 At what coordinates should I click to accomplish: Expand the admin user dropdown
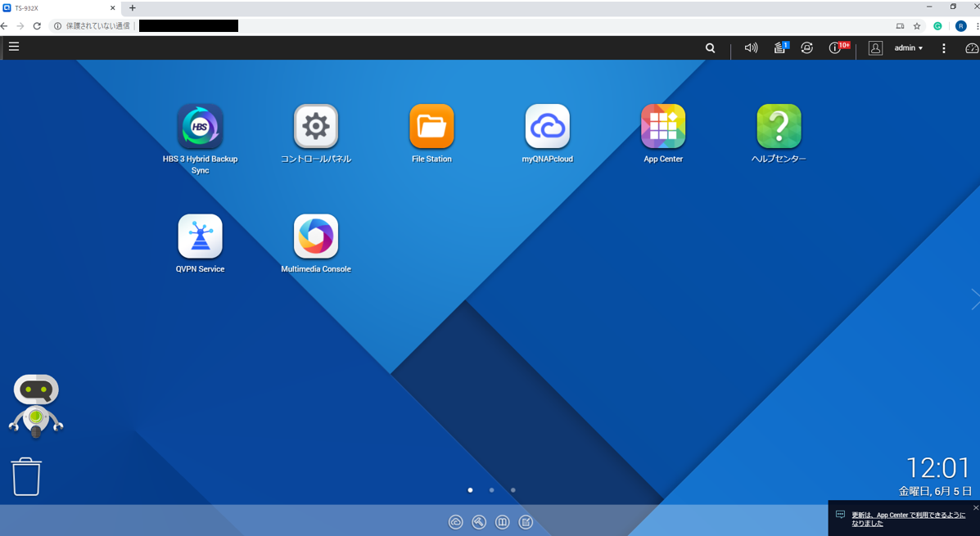[x=908, y=48]
